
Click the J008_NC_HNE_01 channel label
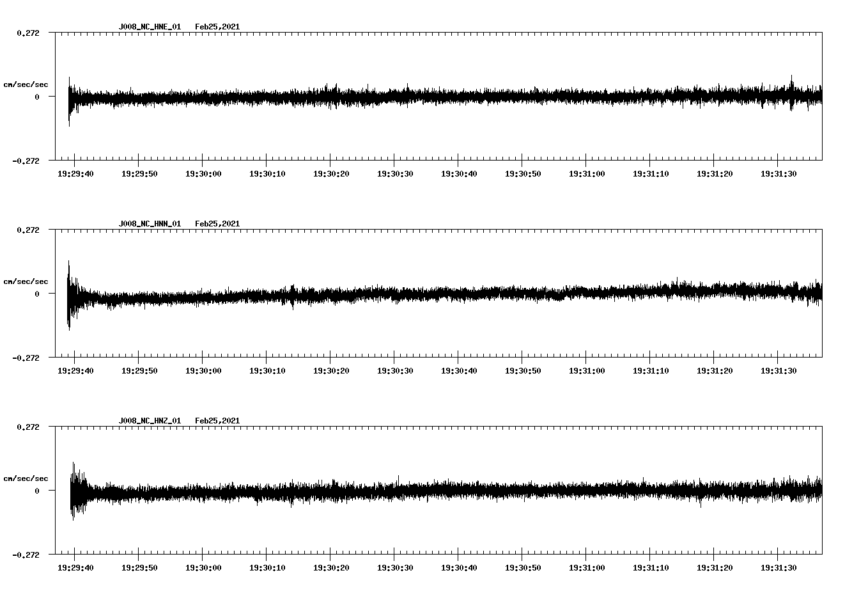coord(149,27)
